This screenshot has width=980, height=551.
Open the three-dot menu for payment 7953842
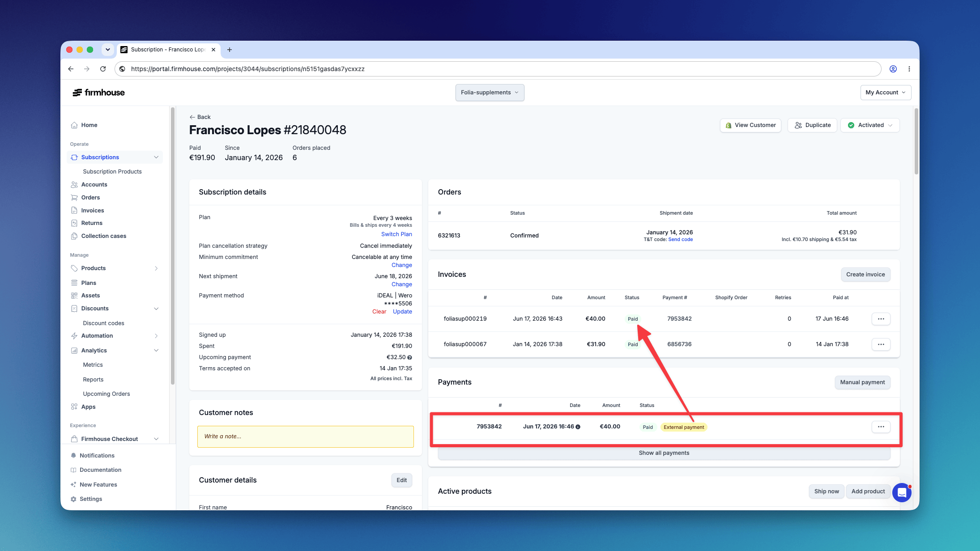click(881, 427)
